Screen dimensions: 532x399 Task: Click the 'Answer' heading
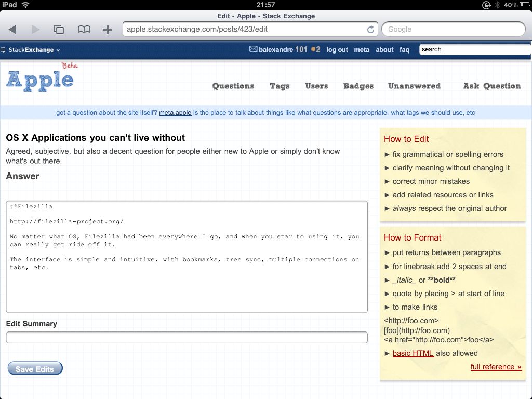point(22,176)
